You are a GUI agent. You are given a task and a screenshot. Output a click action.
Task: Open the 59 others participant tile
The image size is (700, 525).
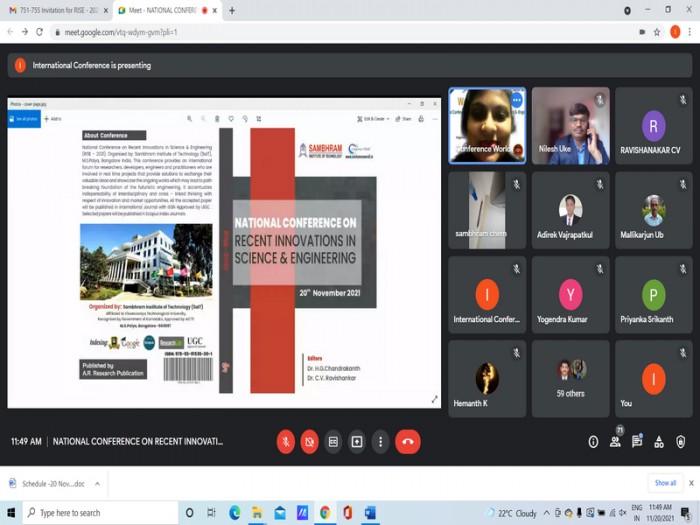570,378
